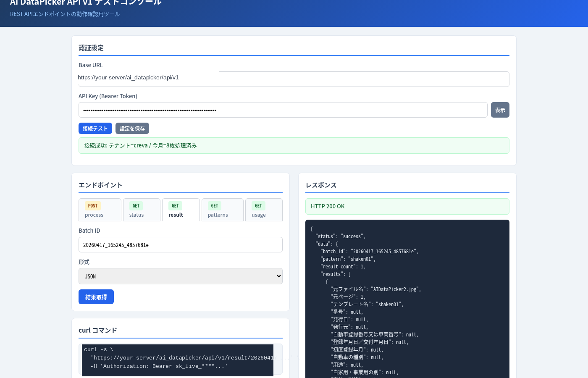Click the connection success message
The width and height of the screenshot is (588, 378).
click(x=294, y=145)
